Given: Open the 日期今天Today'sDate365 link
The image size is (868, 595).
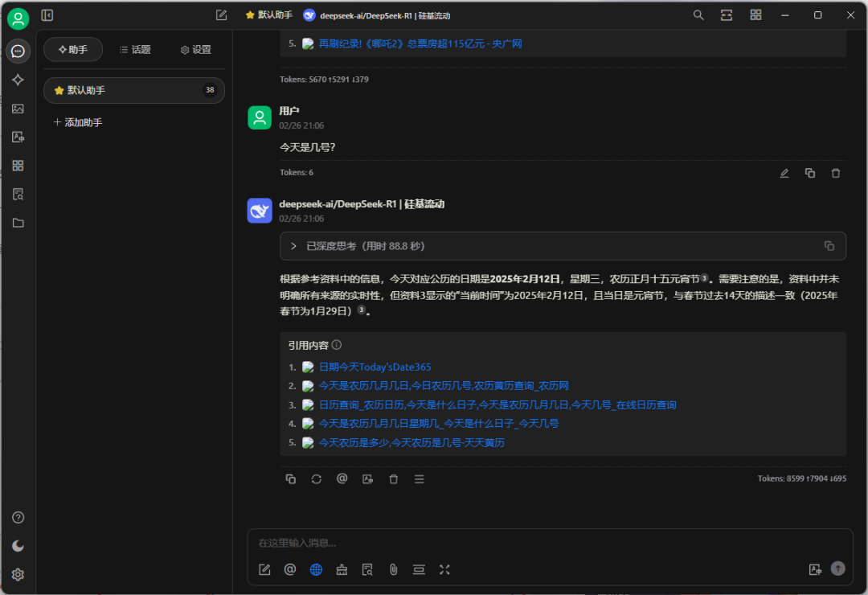Looking at the screenshot, I should click(x=375, y=367).
